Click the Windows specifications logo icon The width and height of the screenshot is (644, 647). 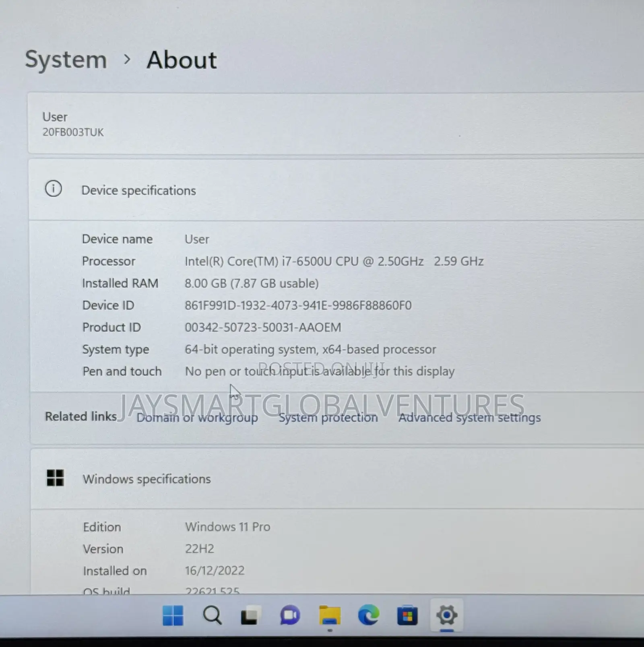click(x=55, y=478)
